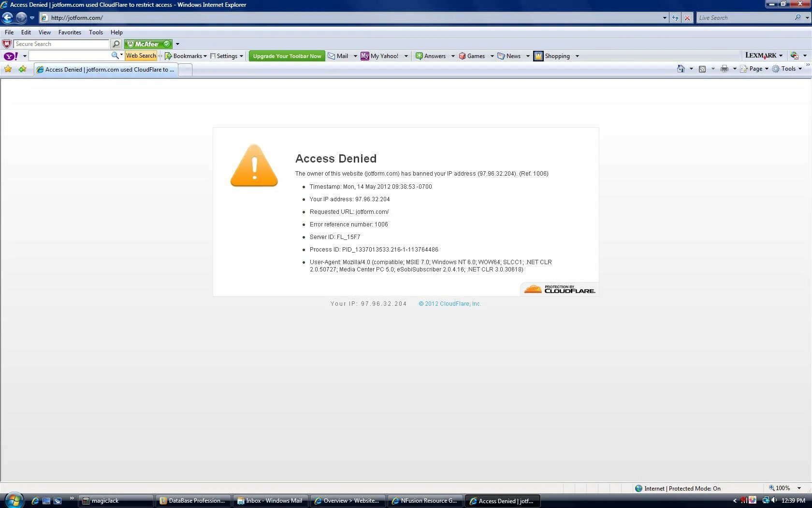Switch to NFusion Resource taskbar window

[425, 501]
